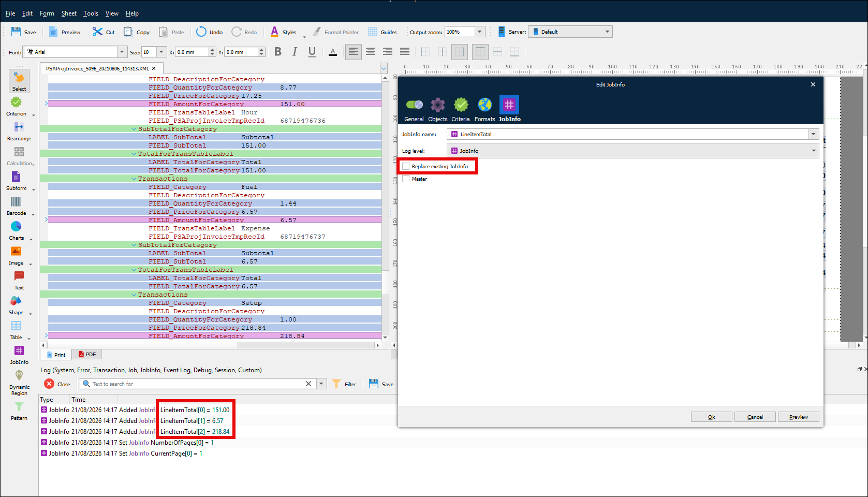Open the Styles tool
Viewport: 868px width, 497px height.
284,32
